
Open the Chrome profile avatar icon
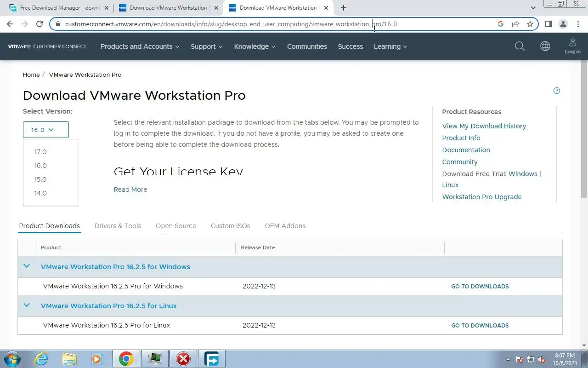[x=563, y=24]
